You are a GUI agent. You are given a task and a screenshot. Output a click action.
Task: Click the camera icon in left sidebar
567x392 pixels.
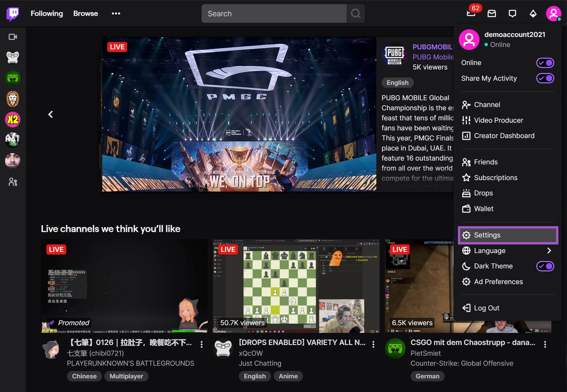[x=13, y=37]
